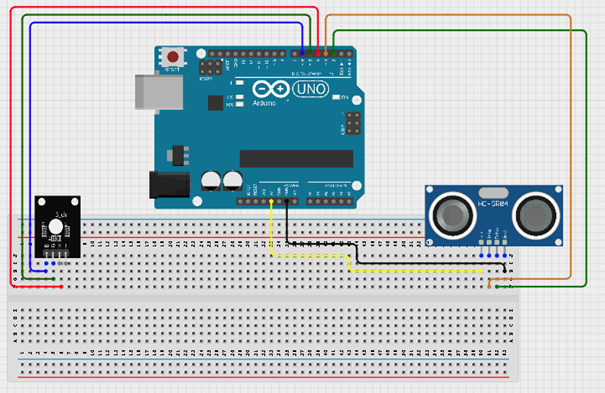Select the blue wire along the top

tap(166, 23)
